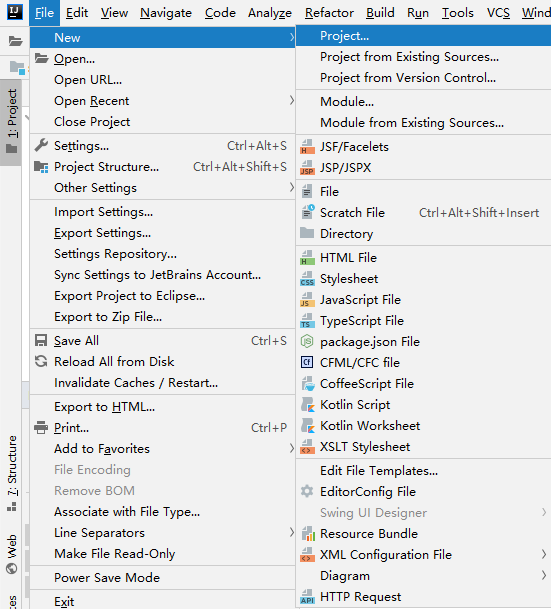Choose Settings Repository...

(162, 254)
